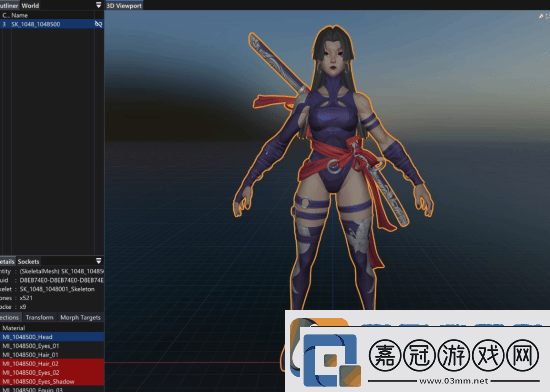The image size is (550, 392).
Task: Open the Sockets tab
Action: click(28, 261)
